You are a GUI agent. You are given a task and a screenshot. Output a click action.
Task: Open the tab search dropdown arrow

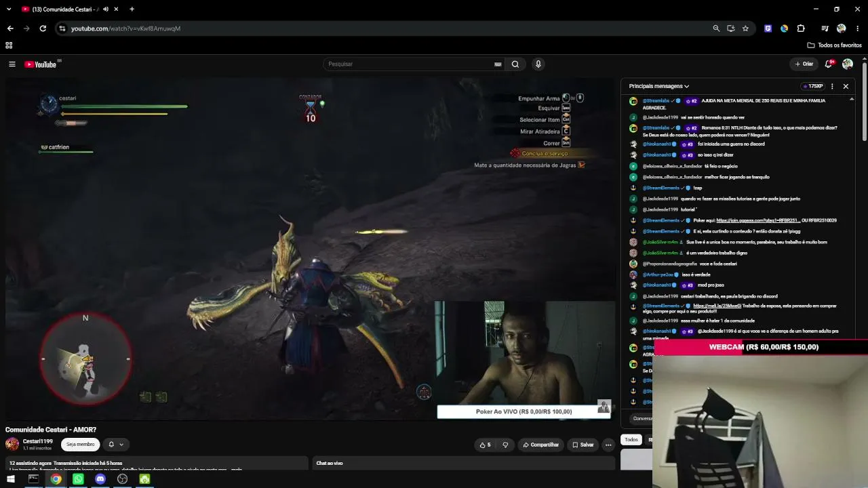[x=9, y=9]
